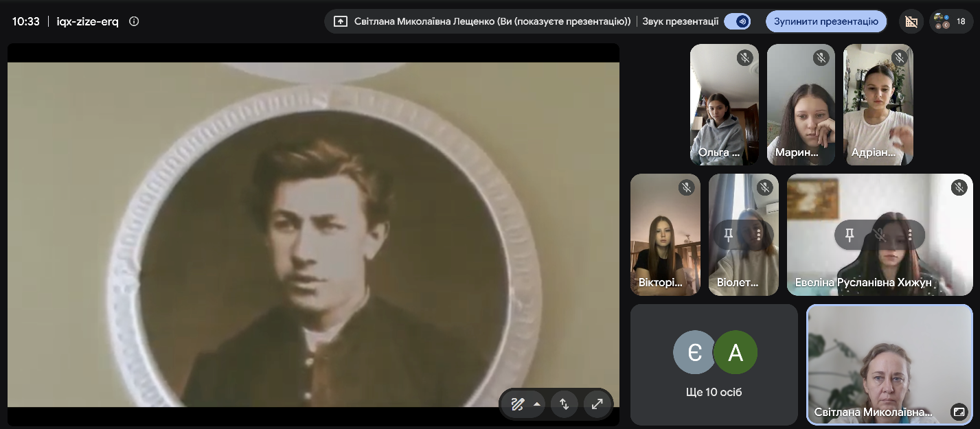
Task: Click muted microphone on Адріана's tile
Action: 899,58
